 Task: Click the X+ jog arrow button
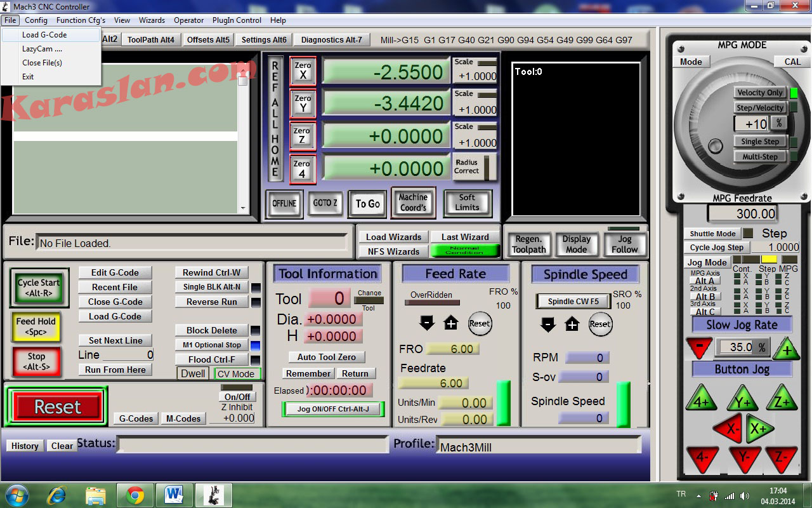click(759, 429)
